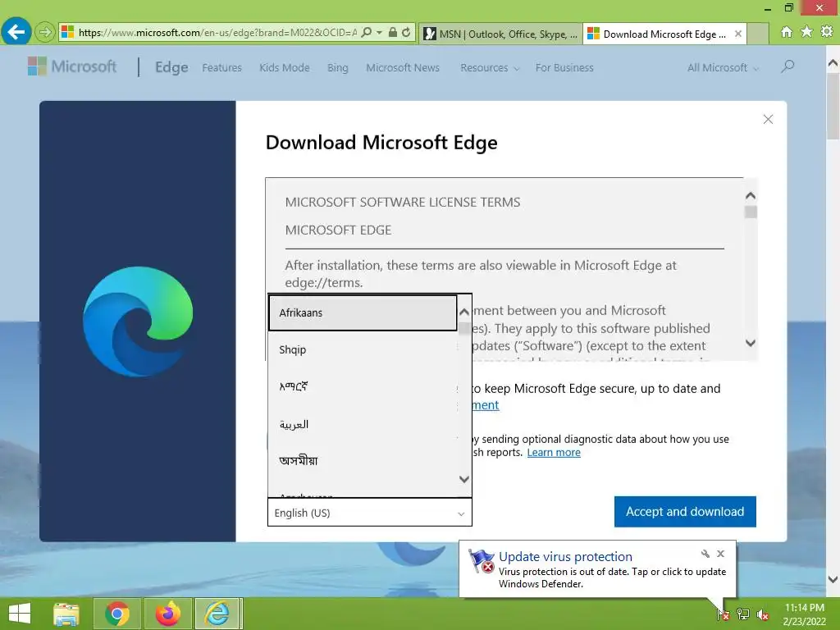The image size is (840, 630).
Task: Open File Explorer from the taskbar
Action: [x=66, y=614]
